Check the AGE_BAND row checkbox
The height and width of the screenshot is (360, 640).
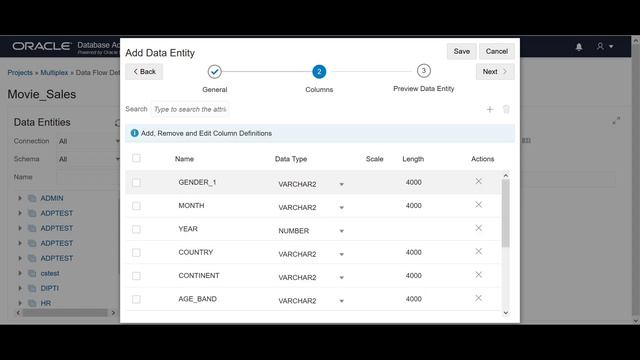point(136,299)
